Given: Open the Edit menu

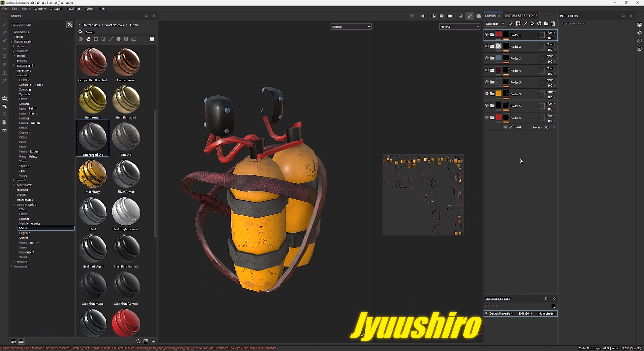Looking at the screenshot, I should coord(14,9).
